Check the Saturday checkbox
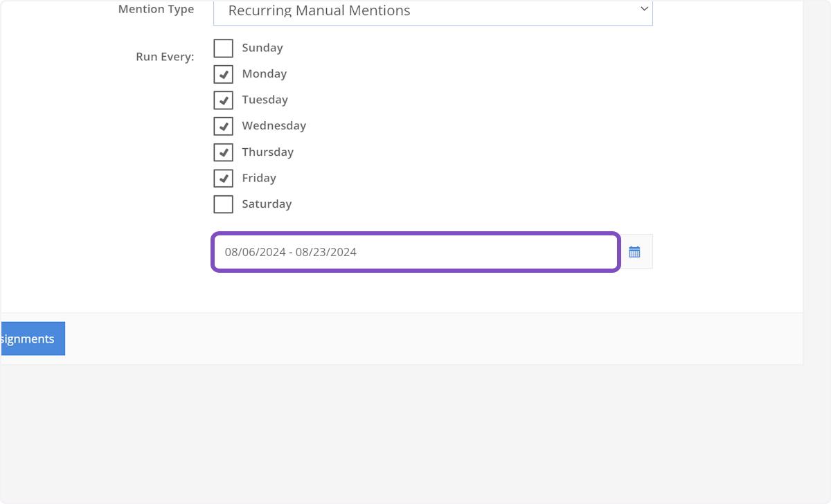This screenshot has height=504, width=831. point(223,204)
